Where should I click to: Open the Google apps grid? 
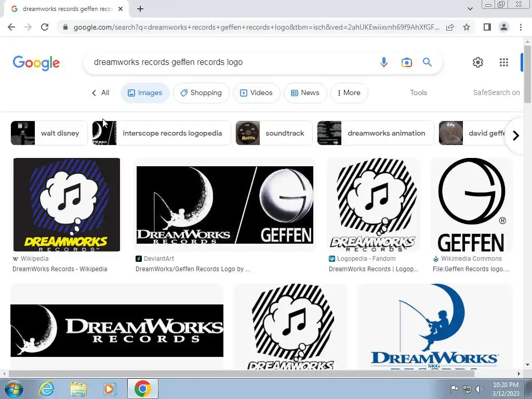point(504,62)
